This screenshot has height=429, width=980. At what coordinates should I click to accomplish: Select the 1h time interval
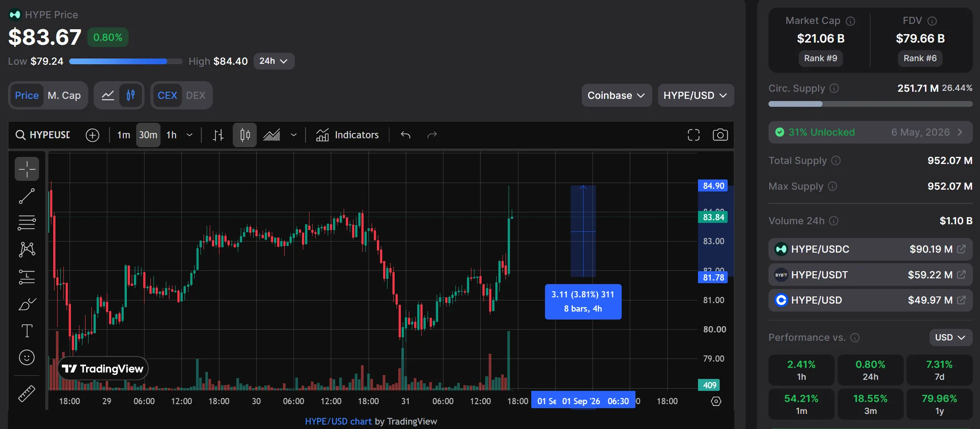tap(171, 135)
